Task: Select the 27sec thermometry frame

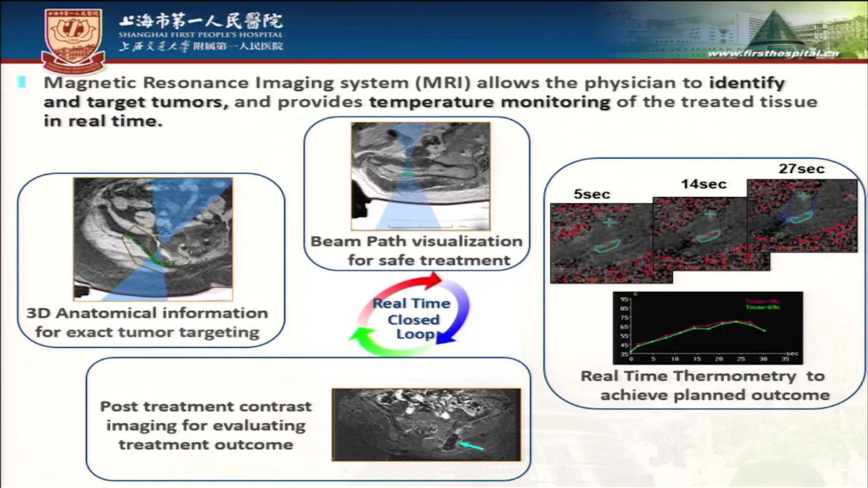Action: coord(802,215)
